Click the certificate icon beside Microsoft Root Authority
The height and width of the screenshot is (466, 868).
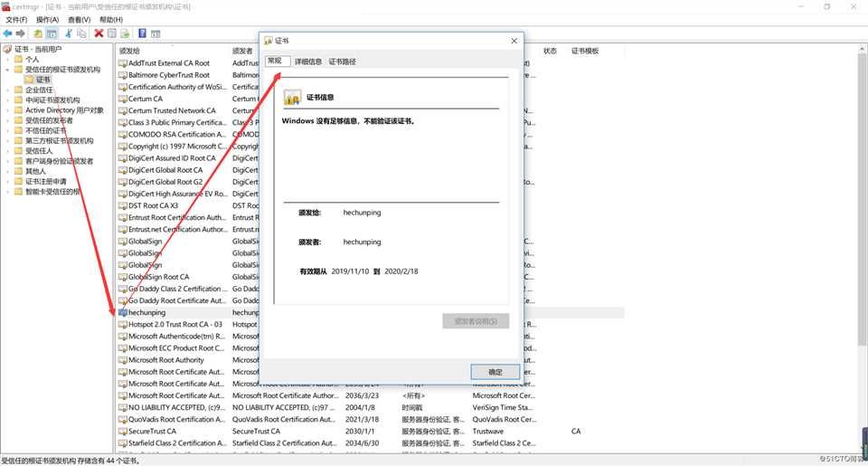click(122, 360)
